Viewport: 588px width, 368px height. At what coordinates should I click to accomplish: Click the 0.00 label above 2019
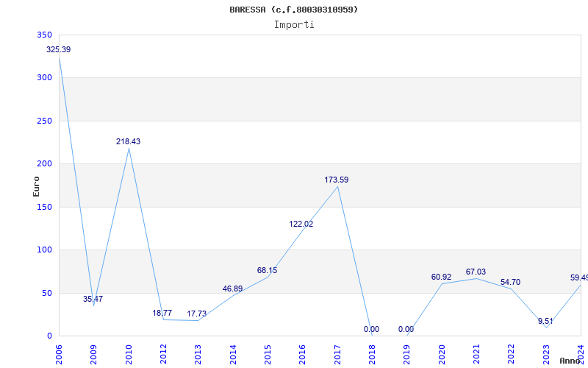406,329
